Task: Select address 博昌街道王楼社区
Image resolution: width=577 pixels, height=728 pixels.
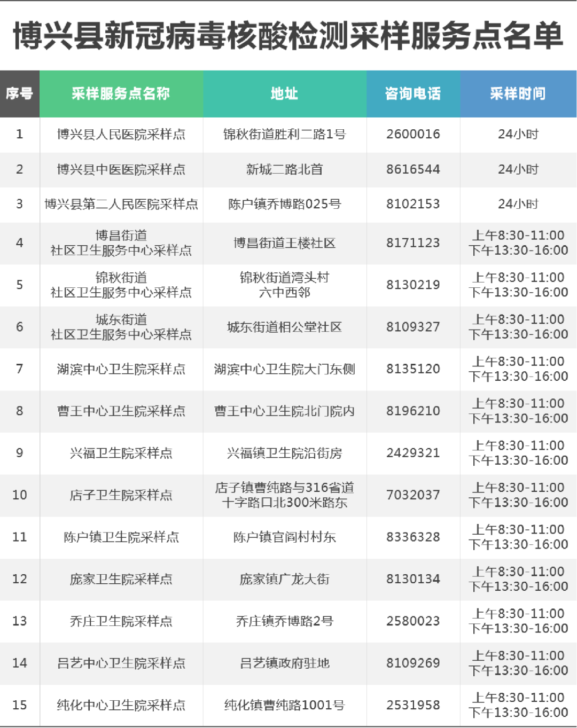Action: click(284, 244)
